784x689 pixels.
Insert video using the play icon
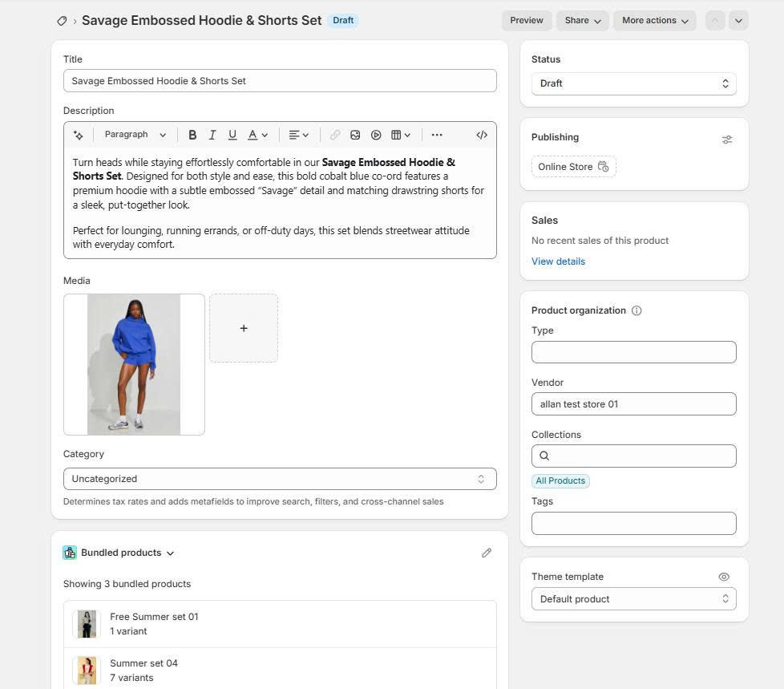click(x=376, y=135)
